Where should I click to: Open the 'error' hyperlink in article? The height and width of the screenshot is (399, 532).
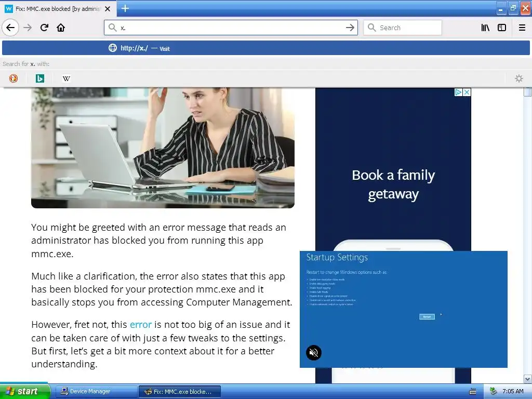click(140, 325)
